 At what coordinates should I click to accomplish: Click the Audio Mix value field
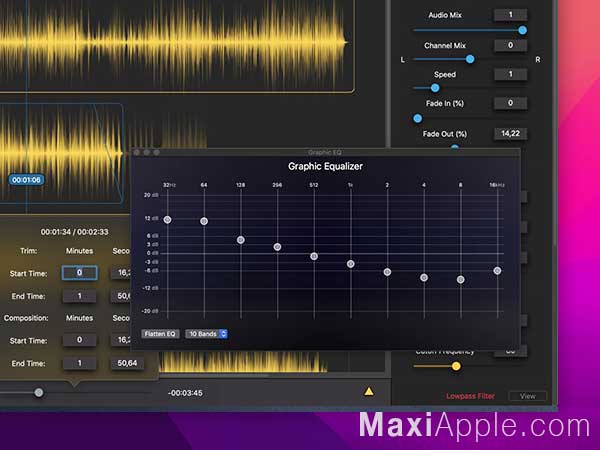tap(510, 15)
